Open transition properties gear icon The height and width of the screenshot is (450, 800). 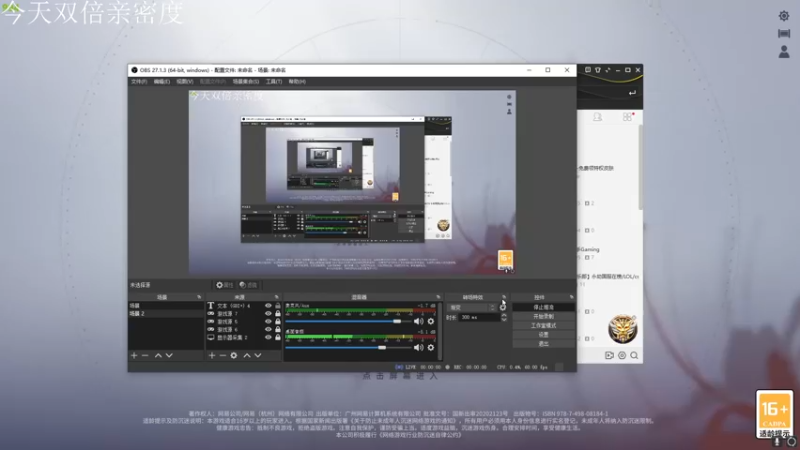point(503,308)
